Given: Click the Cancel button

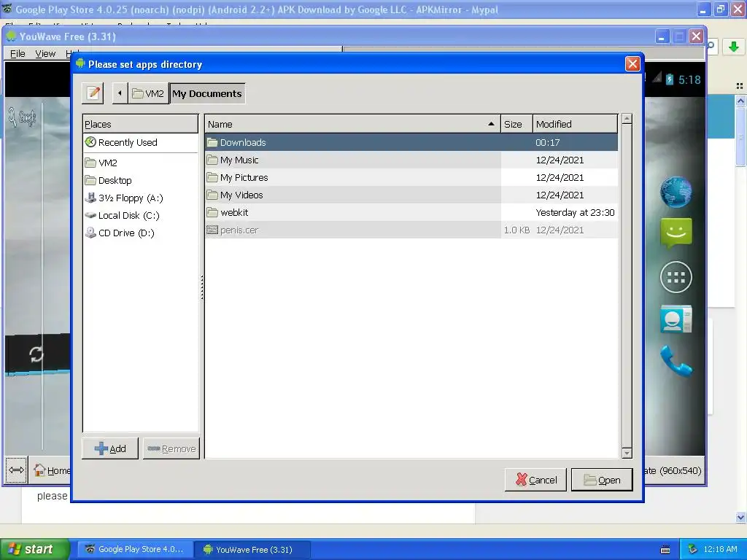Looking at the screenshot, I should (x=535, y=480).
